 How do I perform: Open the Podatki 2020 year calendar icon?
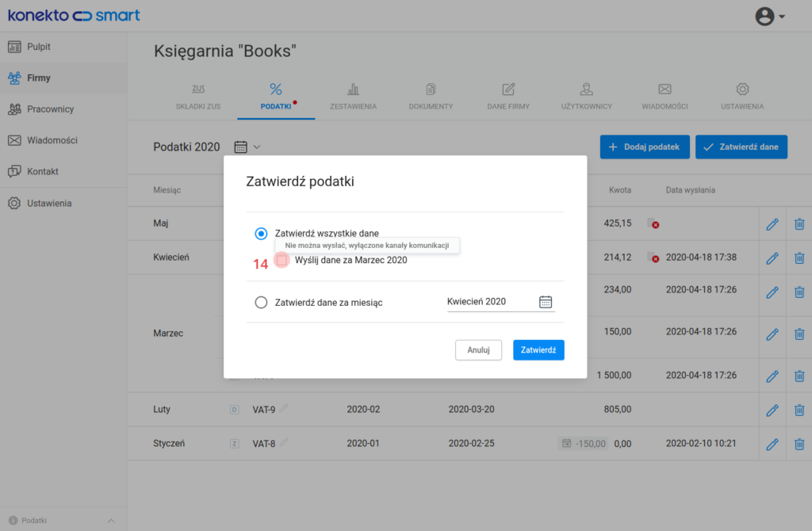[241, 147]
